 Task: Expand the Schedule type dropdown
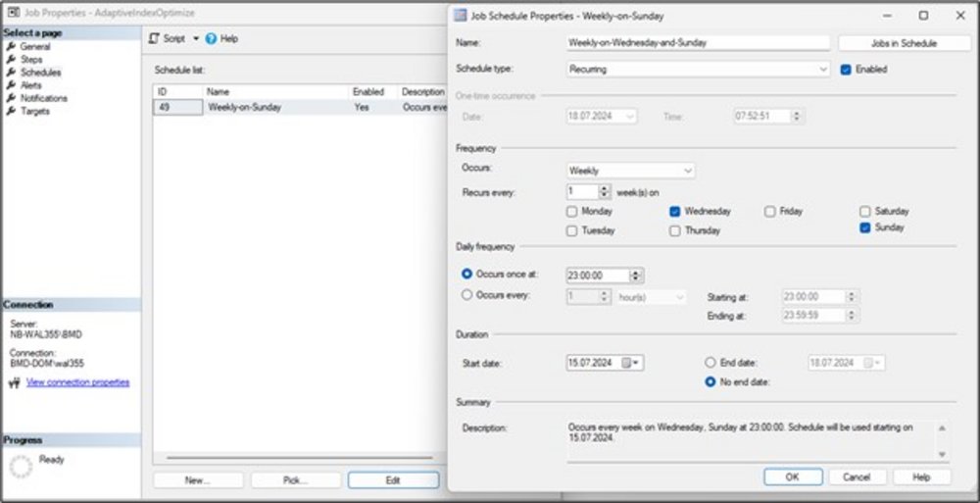pos(823,70)
